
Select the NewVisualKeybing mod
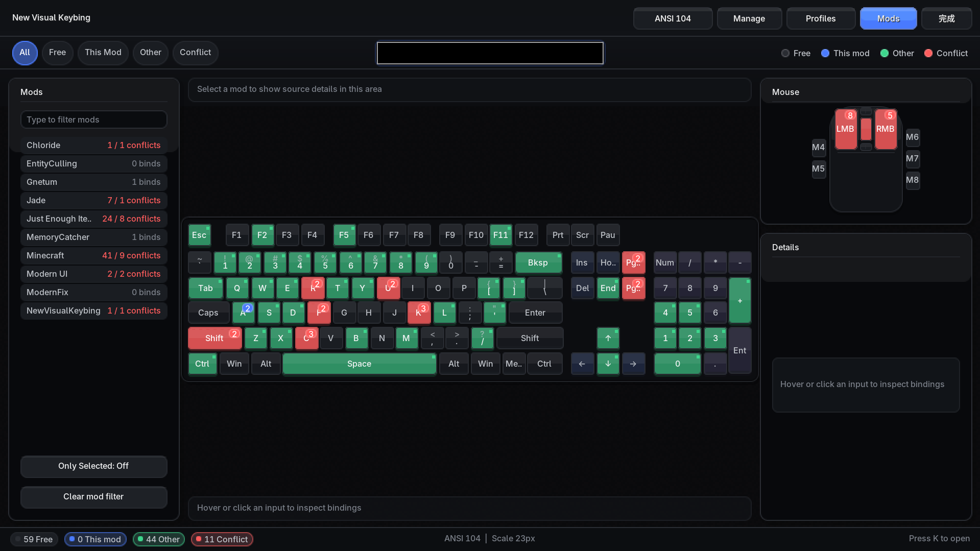94,311
